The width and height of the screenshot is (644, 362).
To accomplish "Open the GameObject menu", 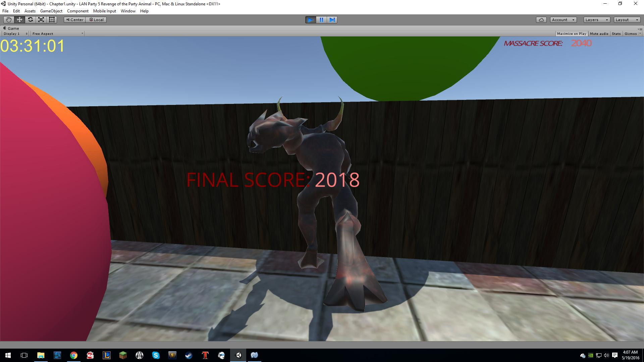I will pyautogui.click(x=51, y=11).
